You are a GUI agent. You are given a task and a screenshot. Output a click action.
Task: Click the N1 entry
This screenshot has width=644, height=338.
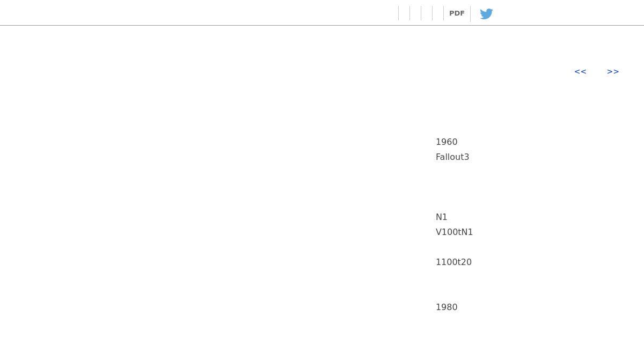[442, 217]
